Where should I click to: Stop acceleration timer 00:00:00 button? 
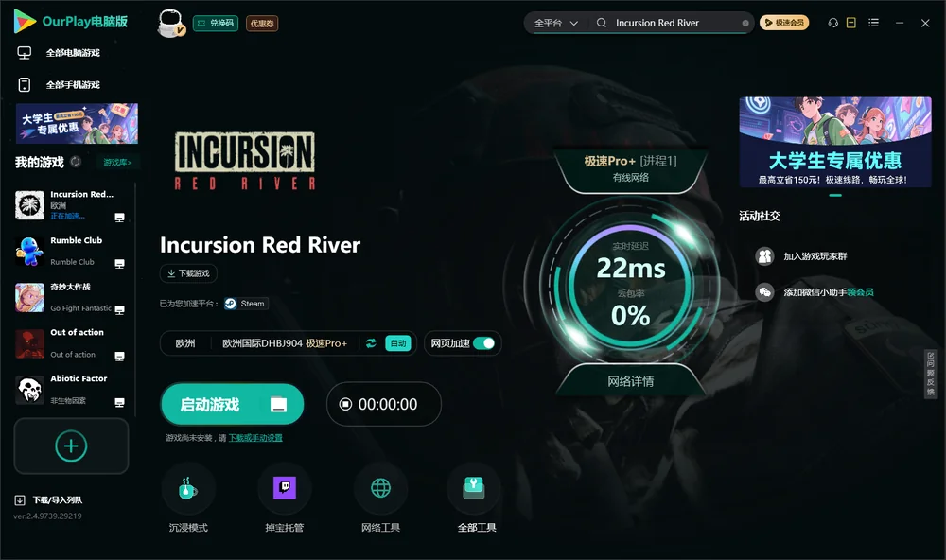tap(384, 404)
